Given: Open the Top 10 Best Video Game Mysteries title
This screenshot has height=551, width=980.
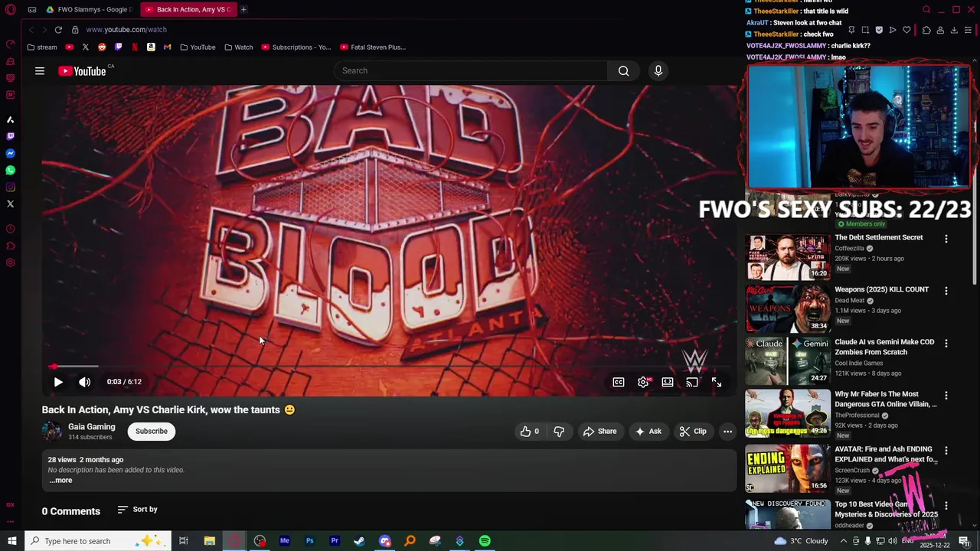Looking at the screenshot, I should point(886,510).
